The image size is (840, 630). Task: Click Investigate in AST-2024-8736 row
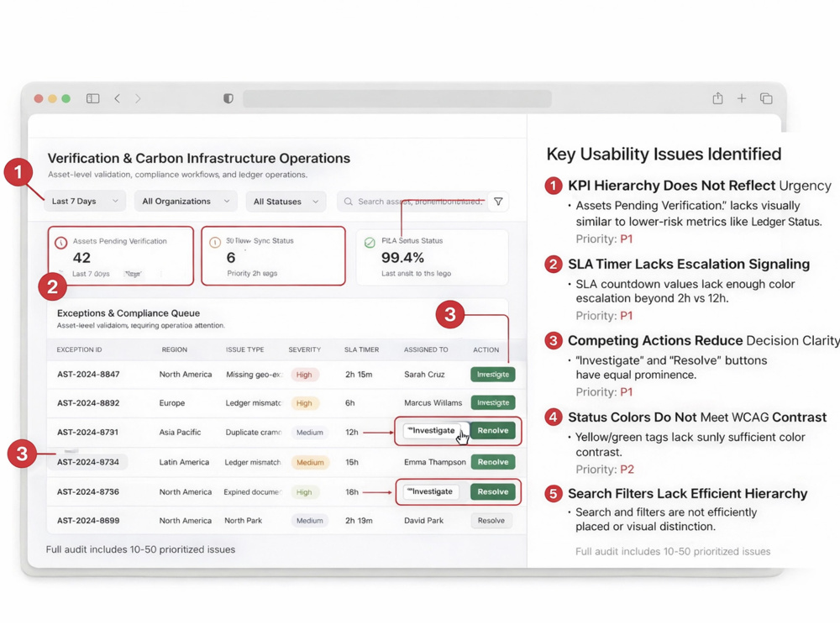431,491
